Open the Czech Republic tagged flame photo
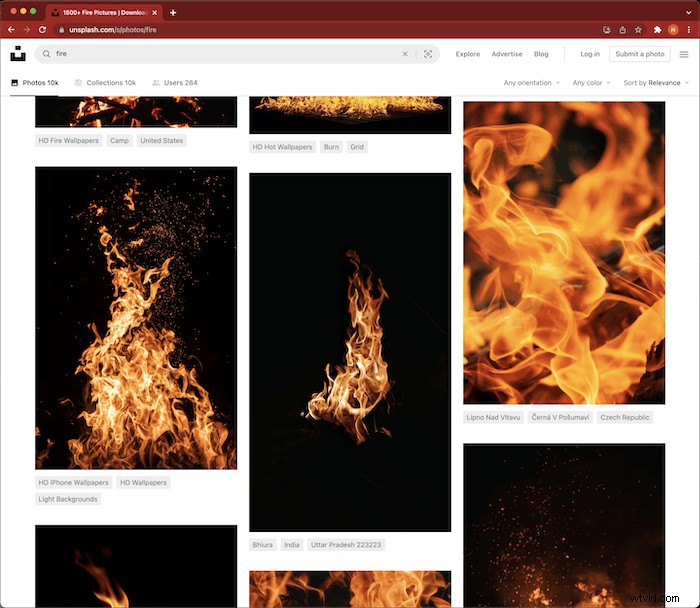Viewport: 700px width, 608px height. pos(564,252)
